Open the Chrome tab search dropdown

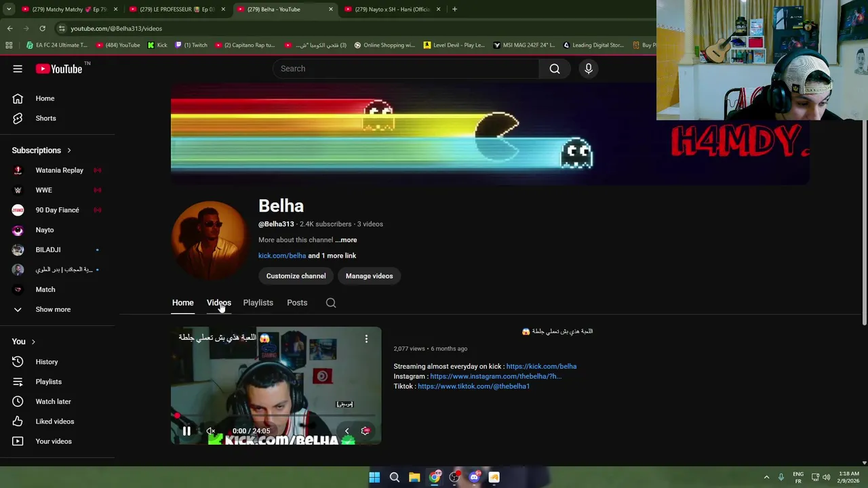point(8,9)
